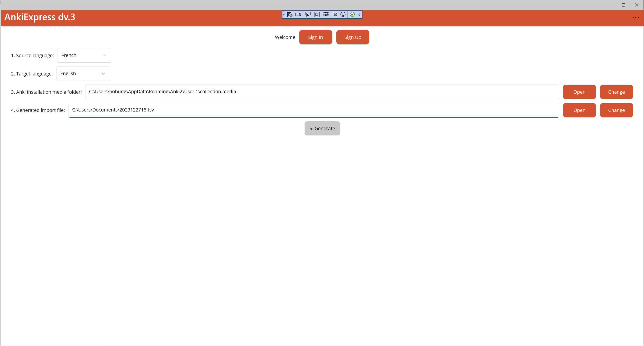The height and width of the screenshot is (346, 644).
Task: Click the video camera debug toolbar icon
Action: 298,14
